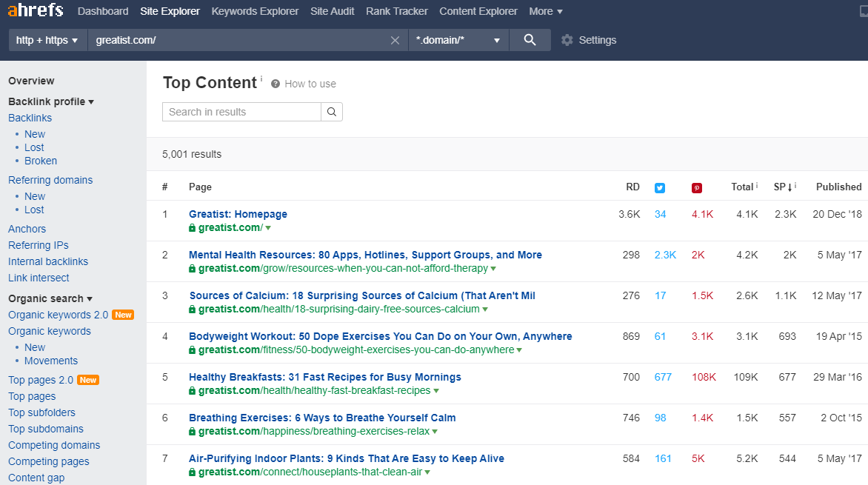This screenshot has height=485, width=868.
Task: Open Backlinks in the sidebar
Action: (30, 118)
